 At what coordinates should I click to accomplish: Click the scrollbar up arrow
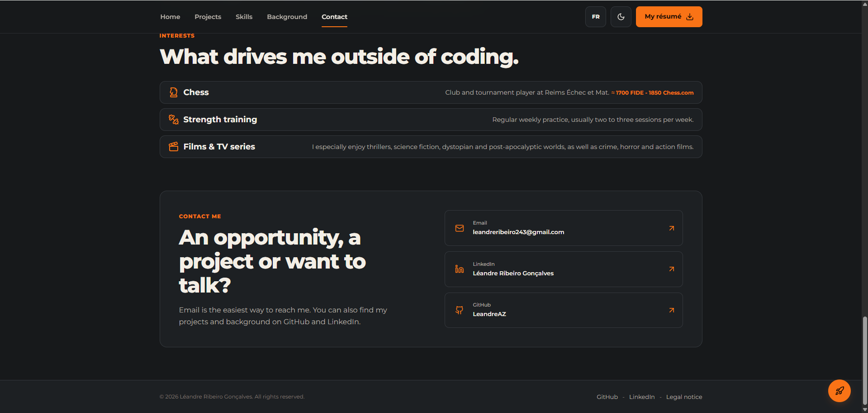(x=865, y=3)
